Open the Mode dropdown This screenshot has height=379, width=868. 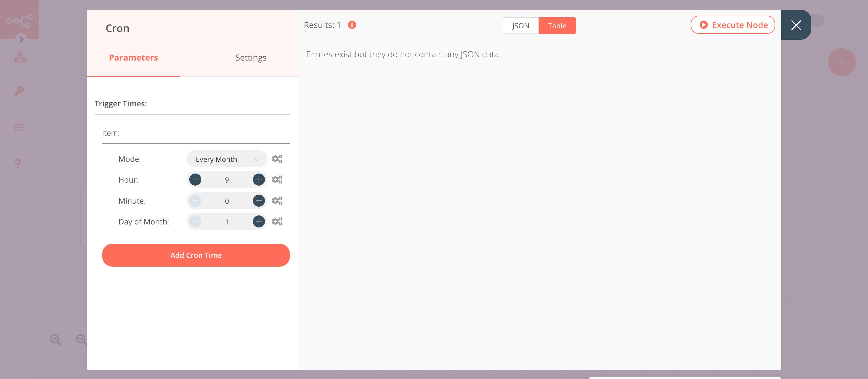[226, 159]
